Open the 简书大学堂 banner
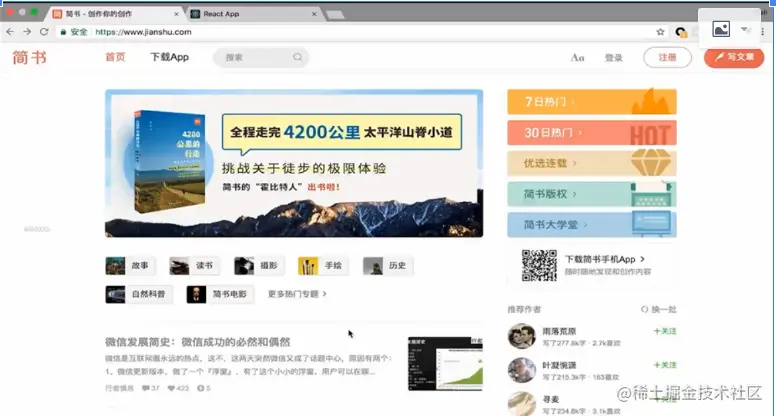This screenshot has height=416, width=776. pos(592,225)
